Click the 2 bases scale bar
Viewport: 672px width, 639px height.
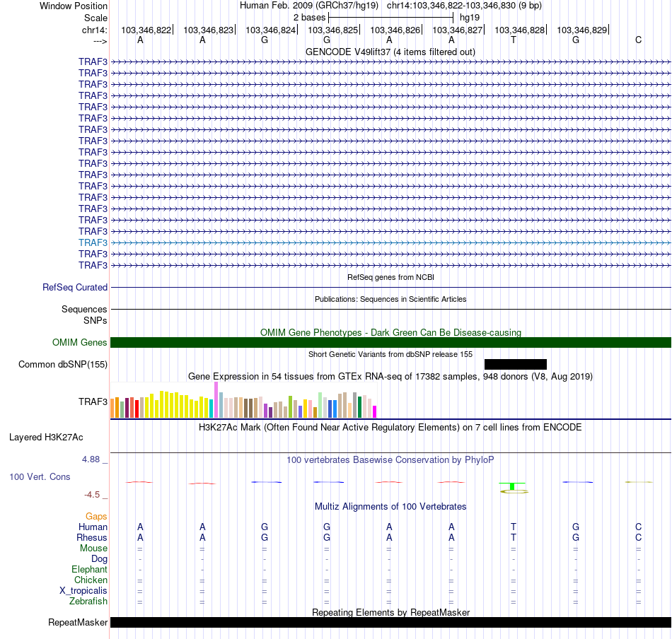click(390, 18)
